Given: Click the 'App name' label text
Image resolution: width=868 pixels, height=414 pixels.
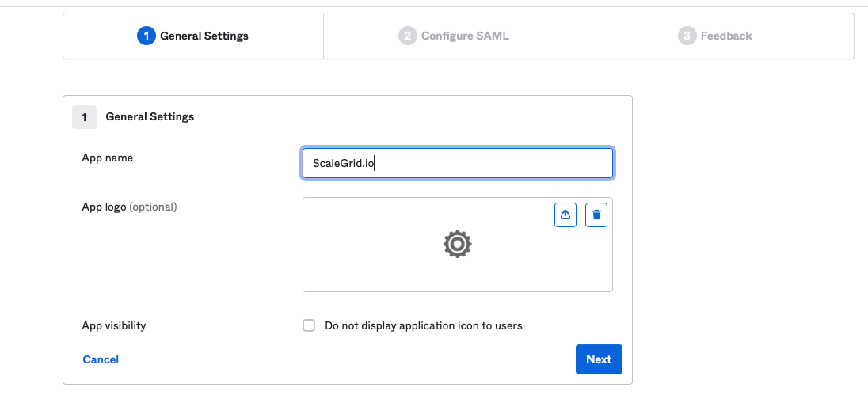Looking at the screenshot, I should tap(108, 158).
